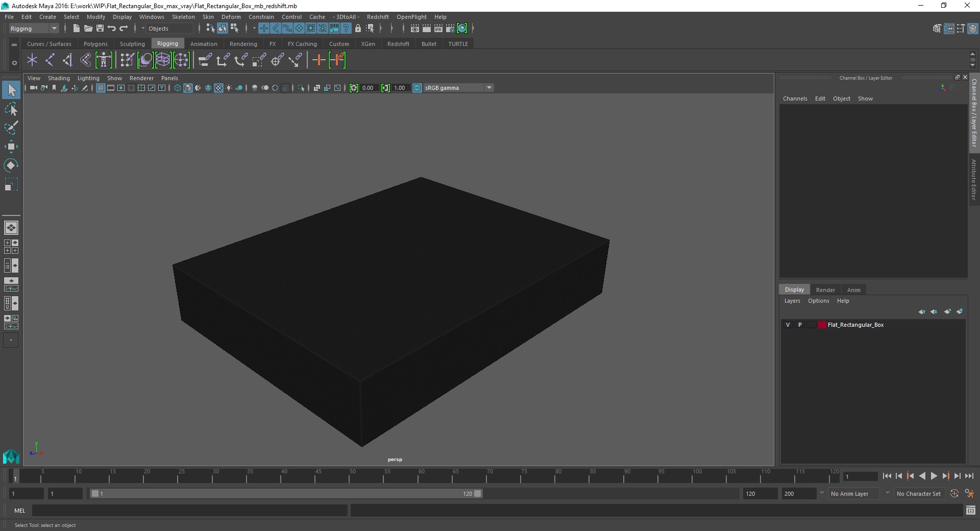Click frame 60 on the time slider
The width and height of the screenshot is (980, 531).
[422, 476]
